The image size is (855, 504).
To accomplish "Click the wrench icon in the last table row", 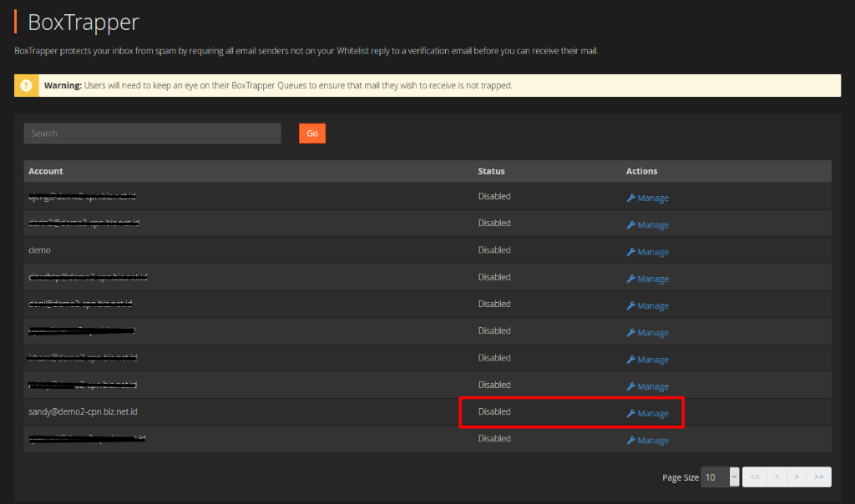I will click(x=633, y=440).
